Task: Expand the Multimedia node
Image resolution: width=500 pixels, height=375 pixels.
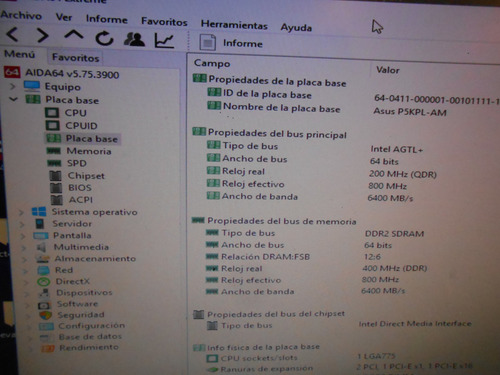Action: click(x=24, y=248)
